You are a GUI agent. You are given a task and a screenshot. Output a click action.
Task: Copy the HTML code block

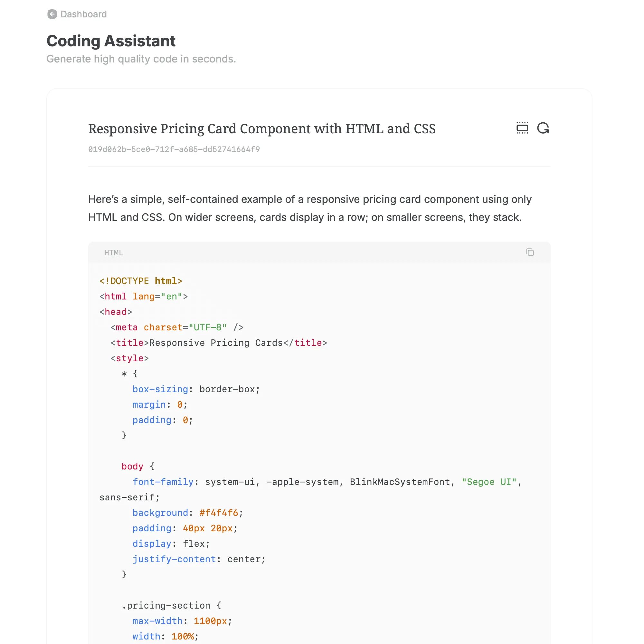click(x=530, y=252)
